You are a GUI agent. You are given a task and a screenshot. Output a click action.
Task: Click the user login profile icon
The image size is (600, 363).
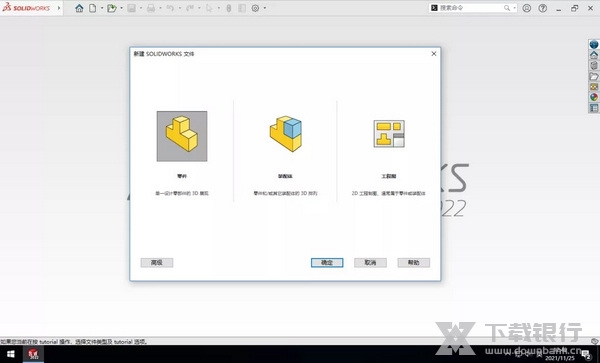(x=527, y=8)
